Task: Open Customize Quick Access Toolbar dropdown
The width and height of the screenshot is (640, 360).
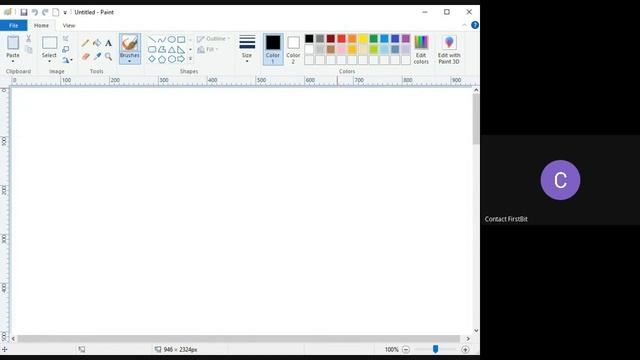Action: (65, 13)
